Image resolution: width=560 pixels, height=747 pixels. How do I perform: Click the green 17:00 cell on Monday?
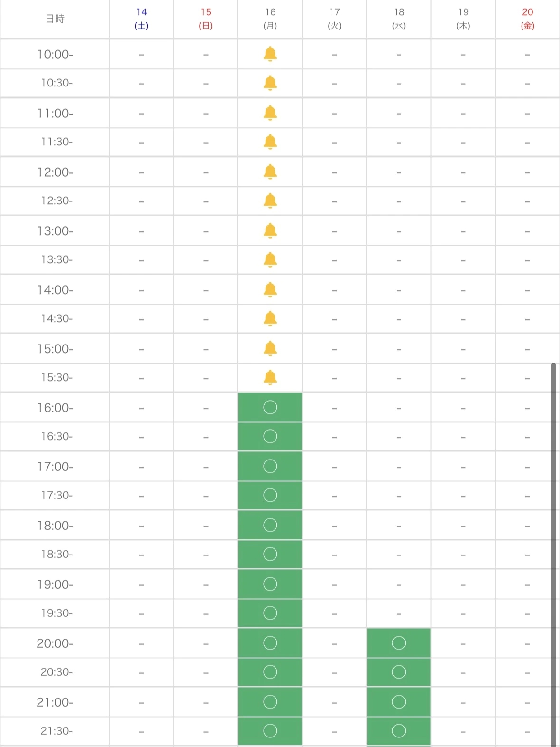(x=270, y=466)
